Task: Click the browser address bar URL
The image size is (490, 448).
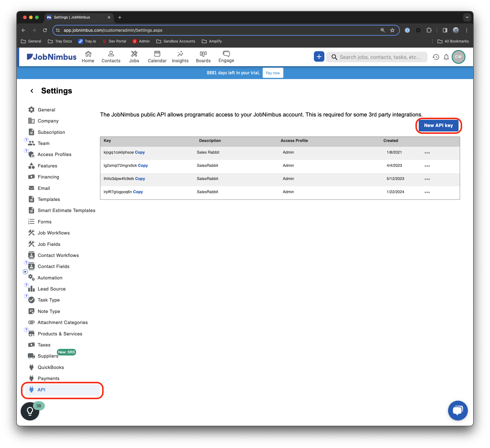Action: pyautogui.click(x=113, y=30)
